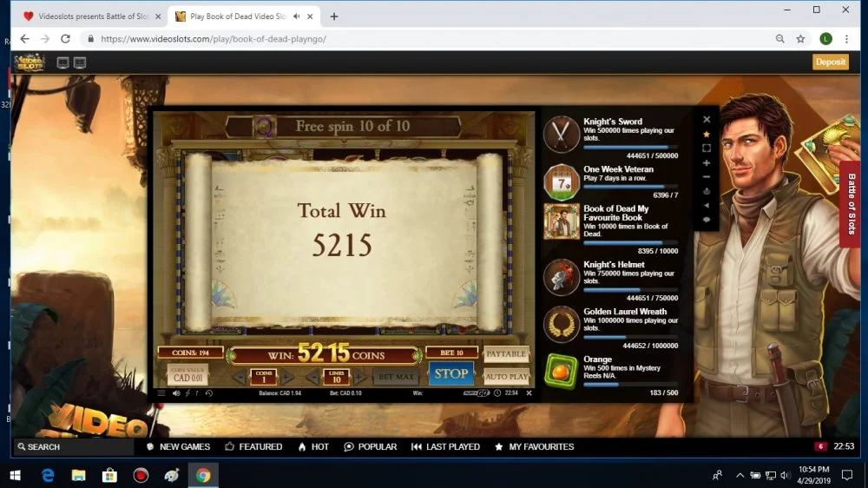Click the STOP spin button
This screenshot has width=868, height=488.
(450, 374)
